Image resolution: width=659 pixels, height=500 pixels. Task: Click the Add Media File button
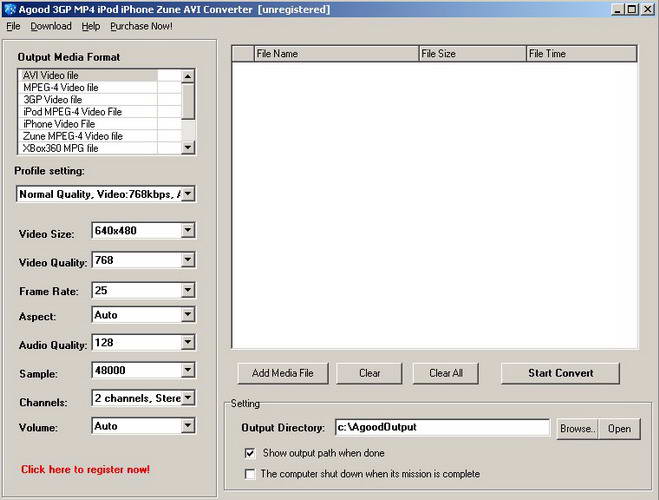click(283, 373)
